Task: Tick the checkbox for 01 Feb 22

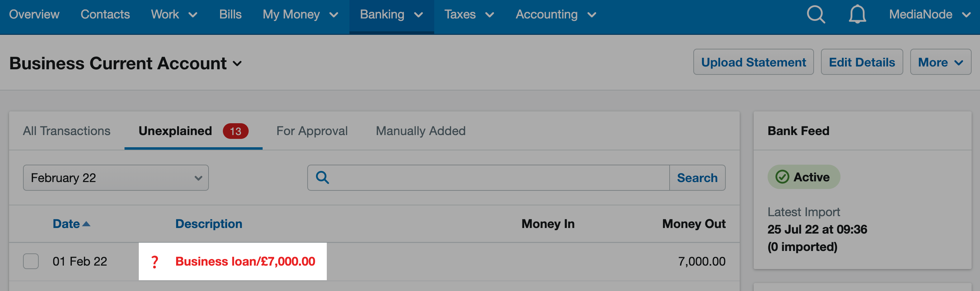Action: 31,261
